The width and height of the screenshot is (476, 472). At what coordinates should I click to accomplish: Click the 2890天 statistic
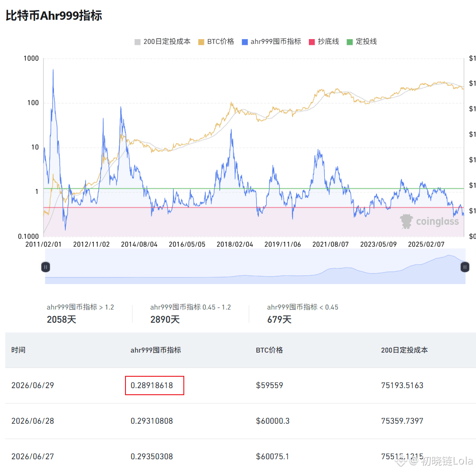[x=165, y=320]
